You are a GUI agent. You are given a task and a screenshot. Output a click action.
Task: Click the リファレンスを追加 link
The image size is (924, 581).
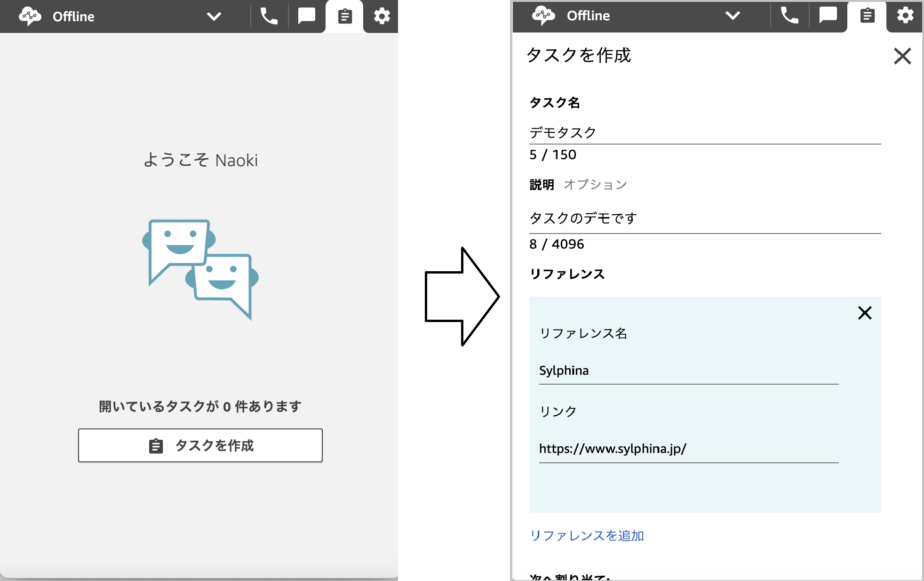point(587,536)
